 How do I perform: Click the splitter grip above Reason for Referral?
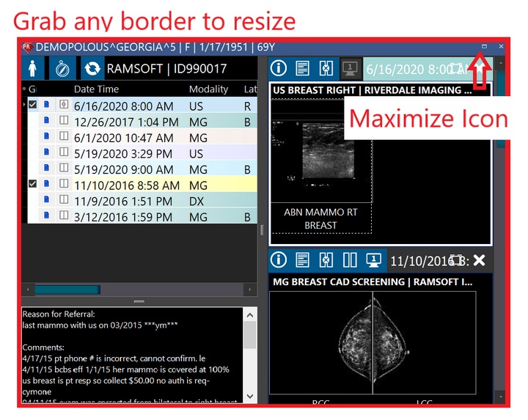(139, 301)
